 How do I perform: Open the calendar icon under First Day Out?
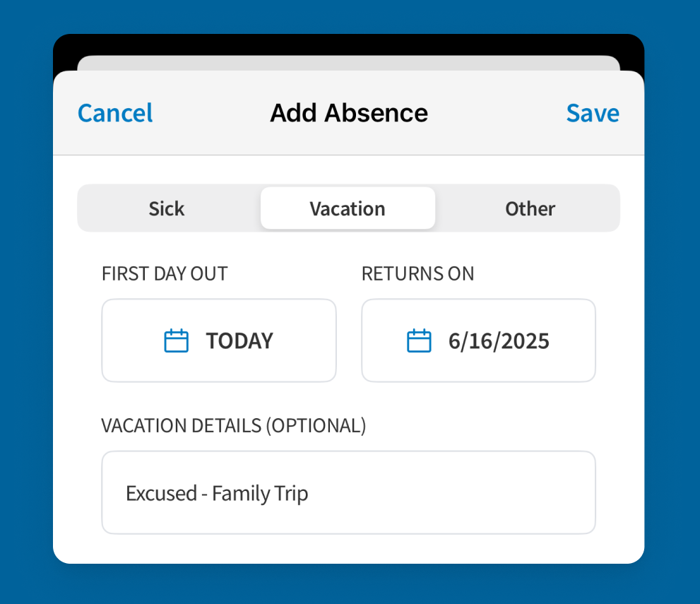click(177, 340)
